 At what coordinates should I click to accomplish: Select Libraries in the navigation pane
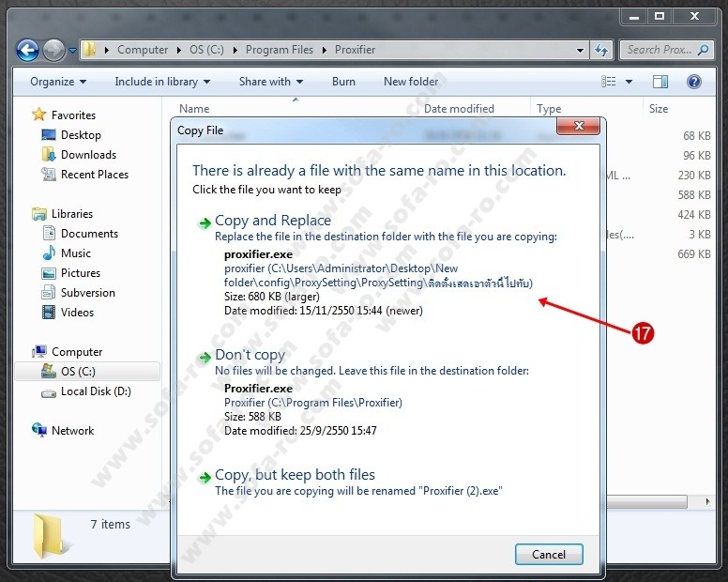pos(72,214)
